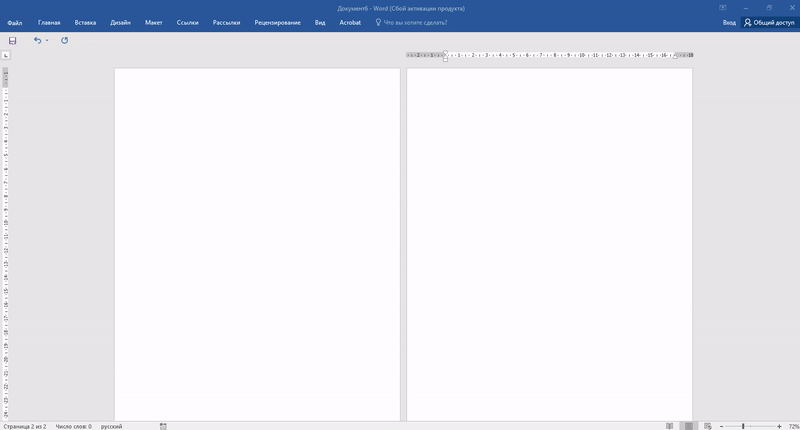This screenshot has height=430, width=800.
Task: Click the Save icon in quick access toolbar
Action: [13, 41]
